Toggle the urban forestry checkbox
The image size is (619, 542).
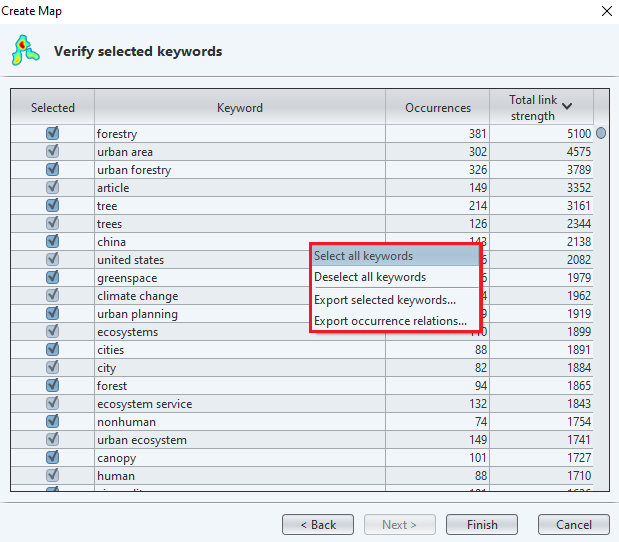point(52,169)
